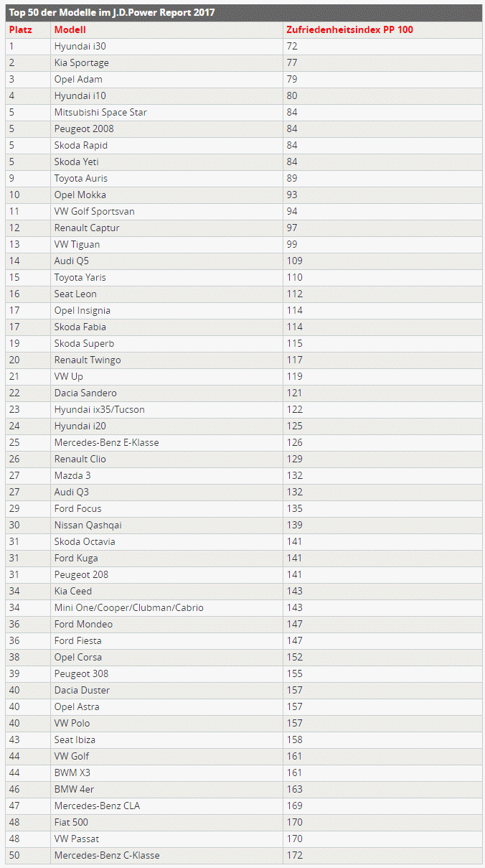485x868 pixels.
Task: Click the BWM X3 model cell
Action: point(72,773)
